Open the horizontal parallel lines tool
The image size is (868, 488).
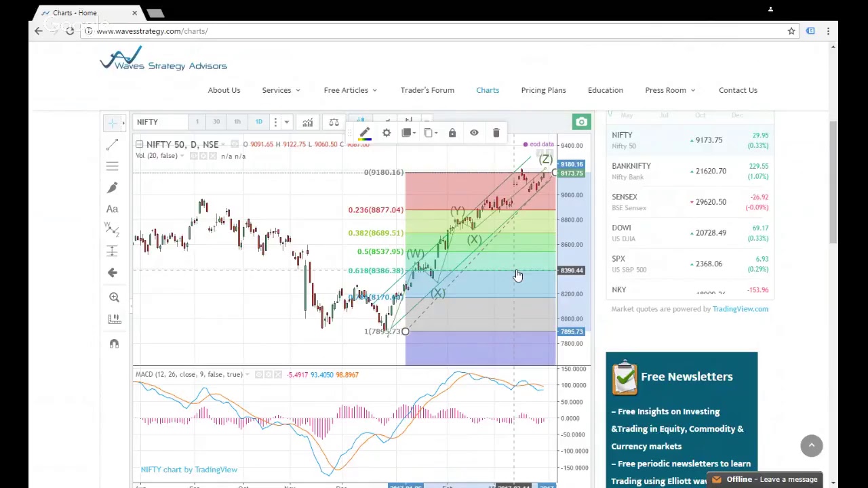click(x=113, y=166)
